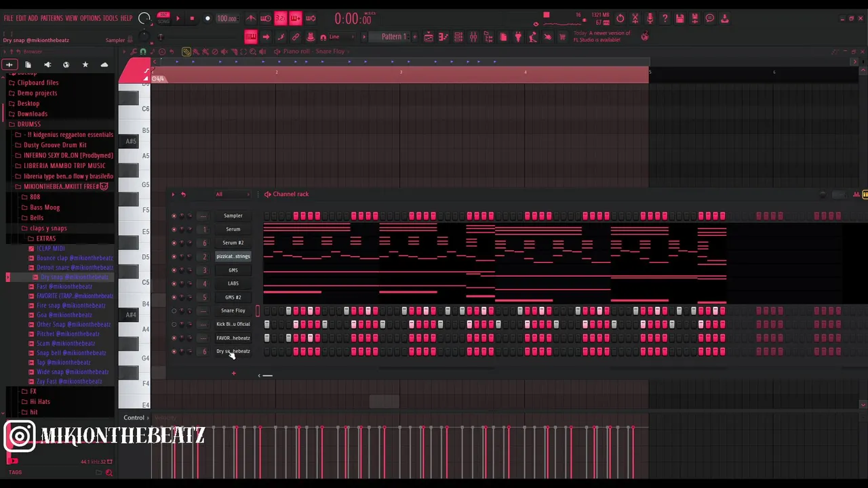This screenshot has width=868, height=488.
Task: Open the Mixer view icon
Action: tap(473, 37)
